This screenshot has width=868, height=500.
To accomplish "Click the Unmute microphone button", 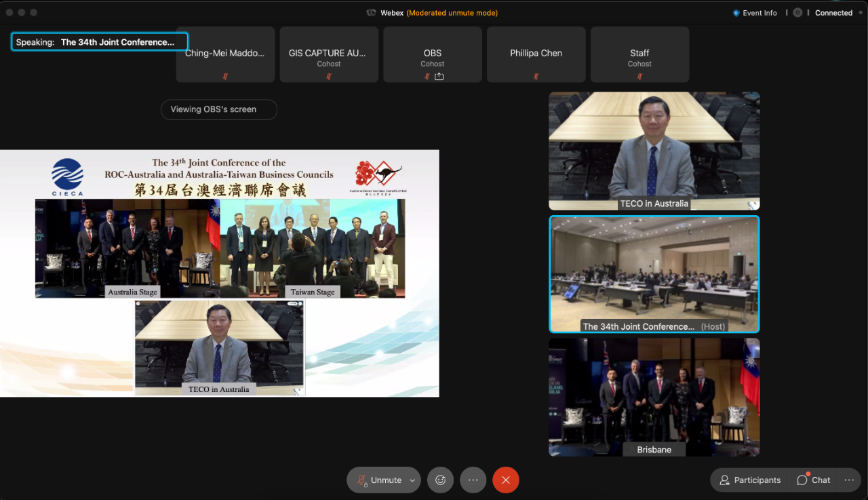I will pyautogui.click(x=379, y=480).
